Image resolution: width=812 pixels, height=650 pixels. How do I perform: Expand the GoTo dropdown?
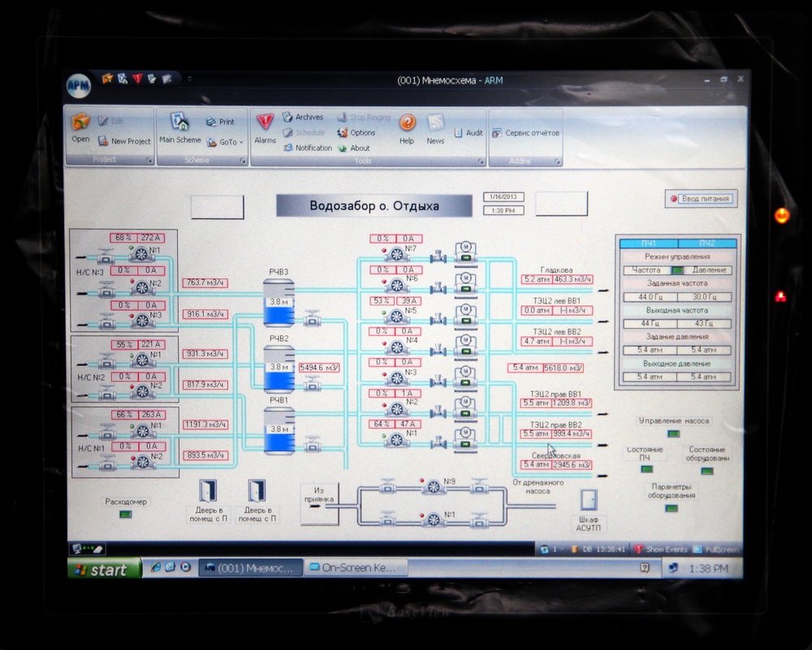(x=225, y=142)
